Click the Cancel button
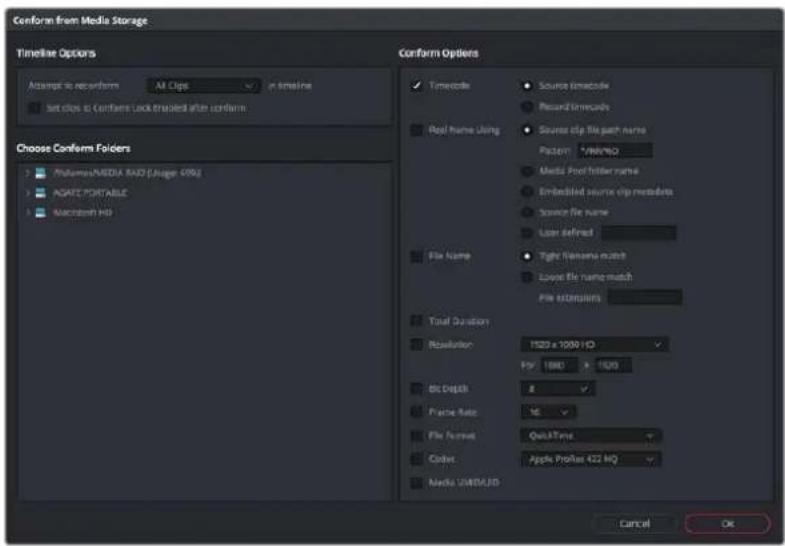Image resolution: width=785 pixels, height=546 pixels. 634,523
